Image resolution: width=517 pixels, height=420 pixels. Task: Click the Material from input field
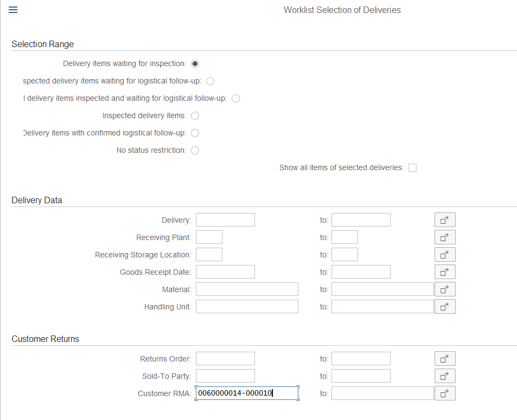pos(247,289)
